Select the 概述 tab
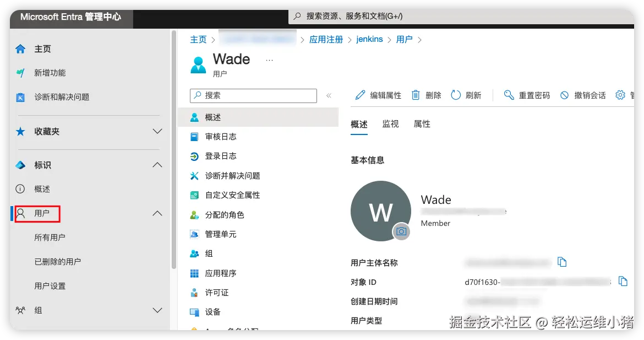This screenshot has height=340, width=644. point(359,125)
